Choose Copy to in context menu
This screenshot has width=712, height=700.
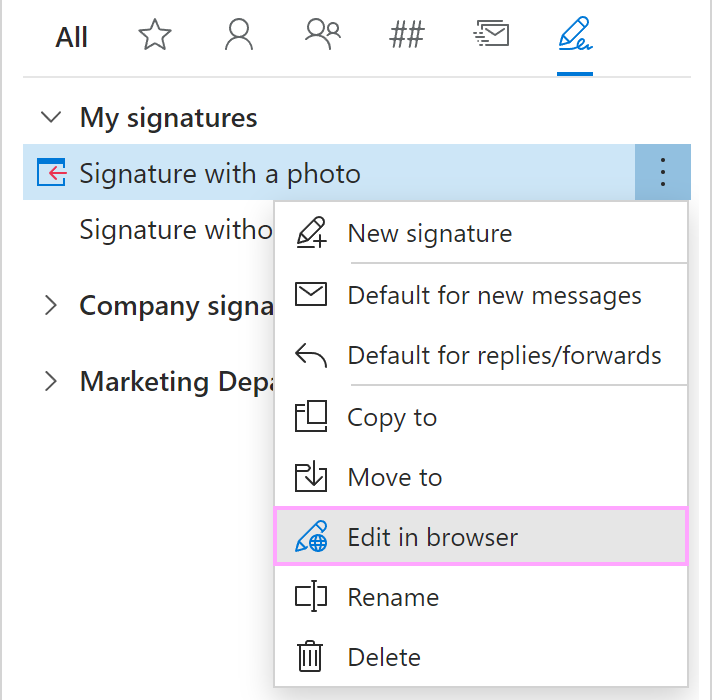[481, 417]
